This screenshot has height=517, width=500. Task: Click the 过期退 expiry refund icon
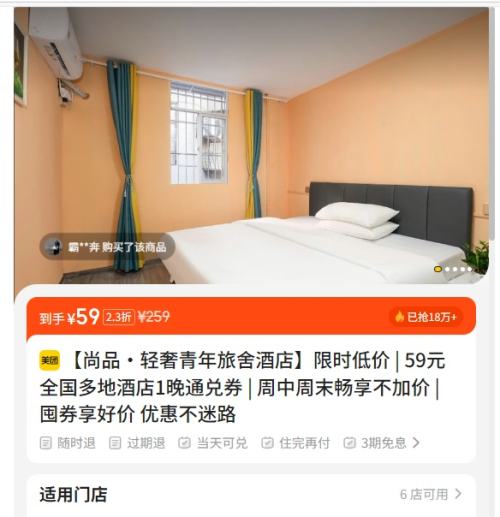point(115,443)
